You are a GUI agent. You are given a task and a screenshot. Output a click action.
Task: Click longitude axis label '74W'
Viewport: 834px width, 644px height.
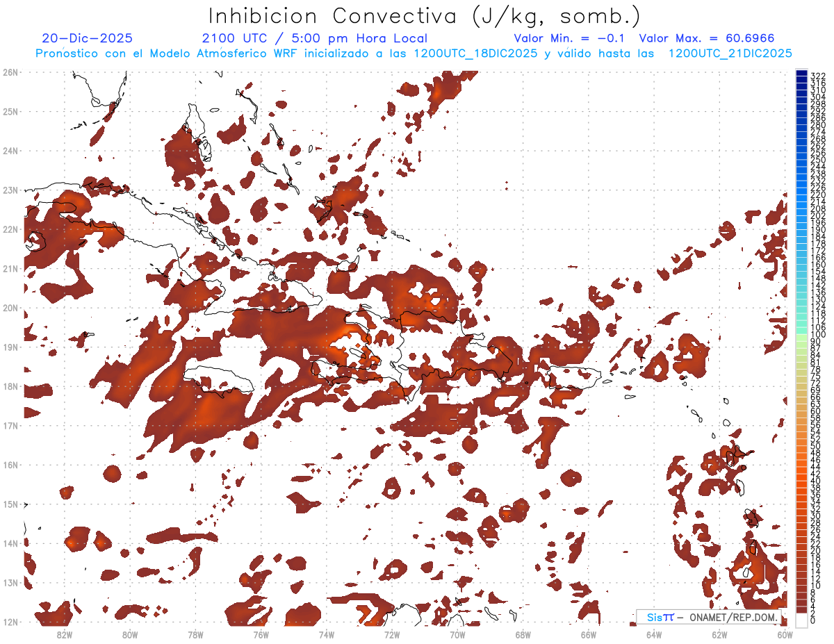pos(327,634)
